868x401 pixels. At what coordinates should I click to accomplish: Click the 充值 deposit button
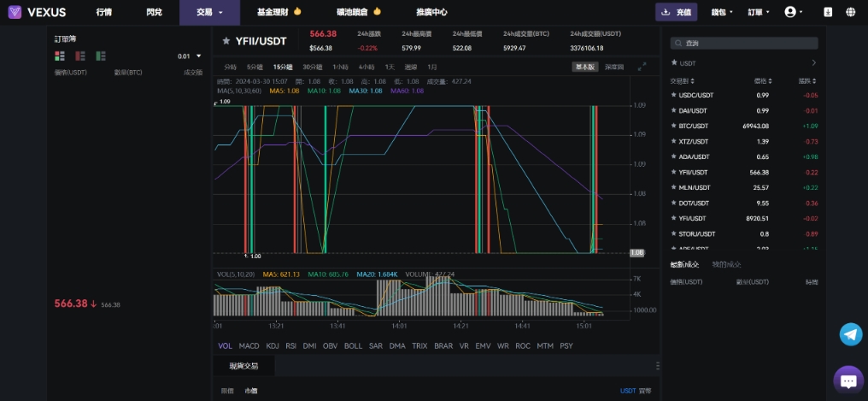[x=676, y=13]
